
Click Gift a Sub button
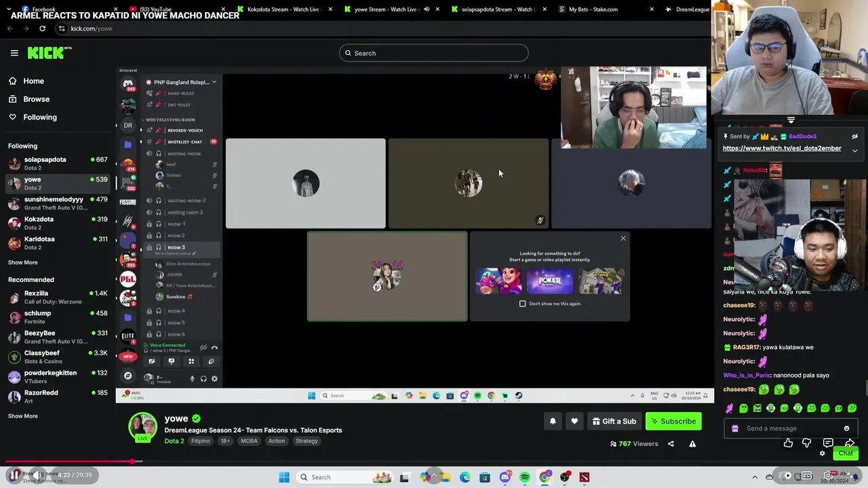coord(614,422)
